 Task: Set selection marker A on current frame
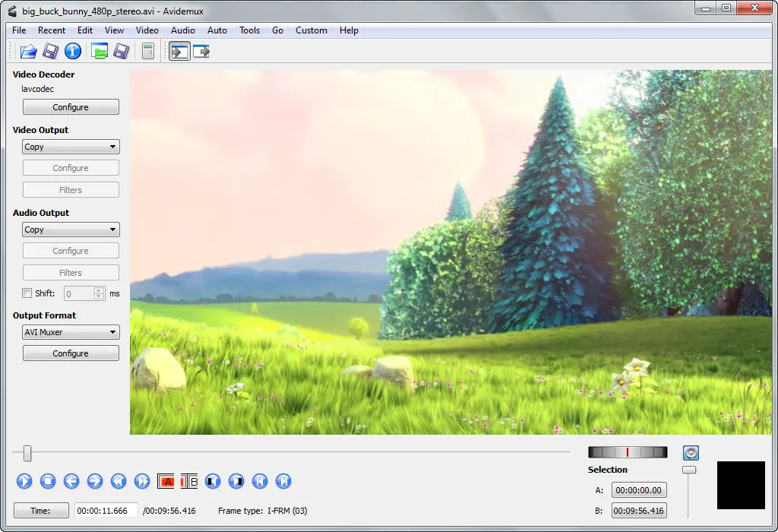click(166, 481)
